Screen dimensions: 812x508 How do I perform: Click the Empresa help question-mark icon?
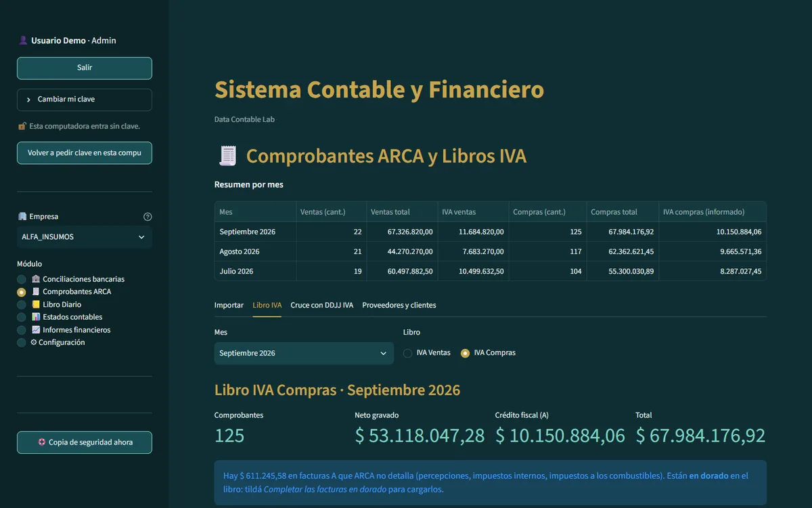(148, 217)
